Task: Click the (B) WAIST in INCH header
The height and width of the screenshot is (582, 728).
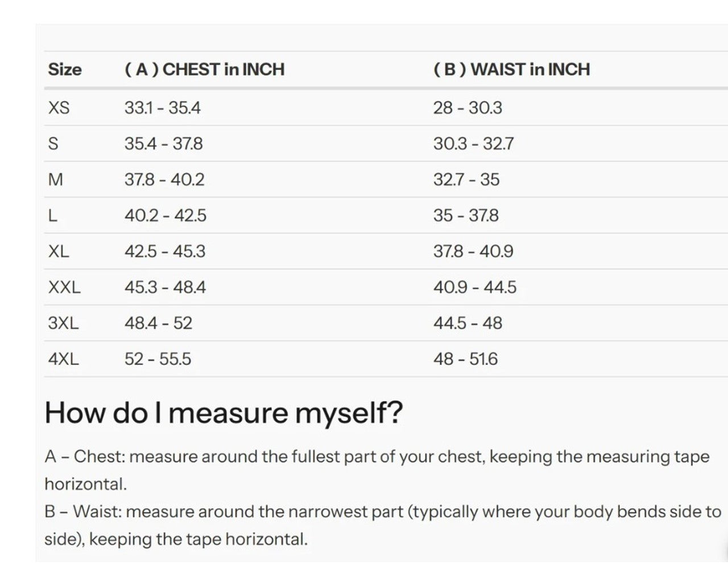Action: click(x=511, y=69)
